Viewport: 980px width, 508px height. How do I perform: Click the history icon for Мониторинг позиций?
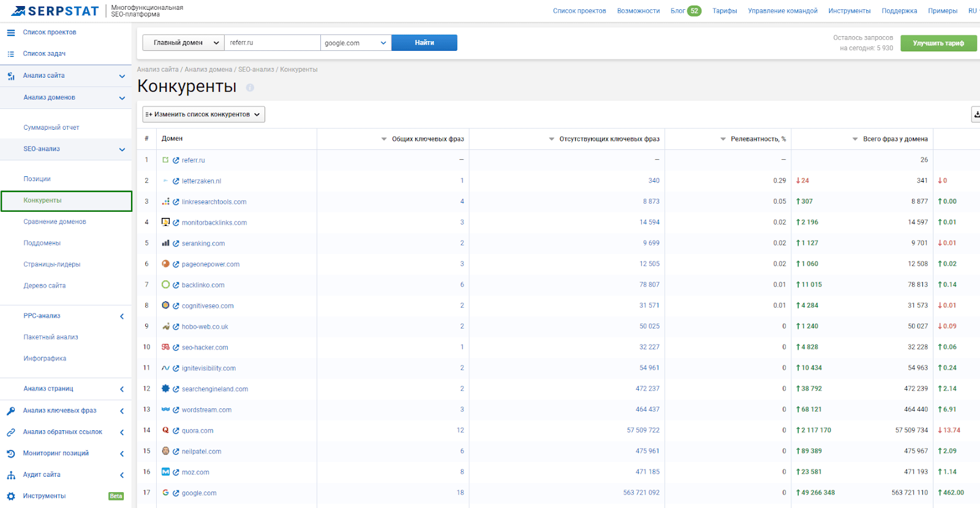coord(11,454)
